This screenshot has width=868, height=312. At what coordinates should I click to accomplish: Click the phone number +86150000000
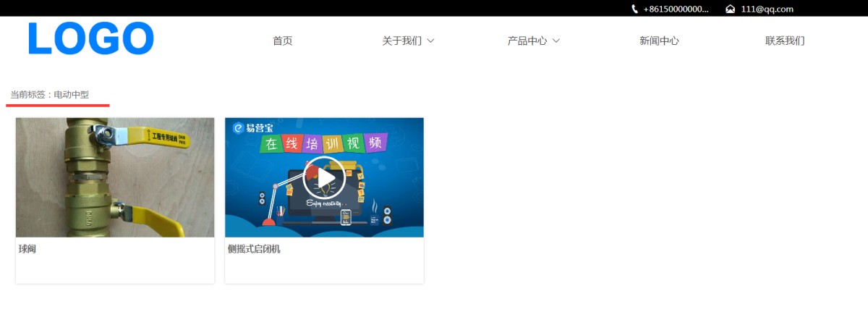[676, 9]
